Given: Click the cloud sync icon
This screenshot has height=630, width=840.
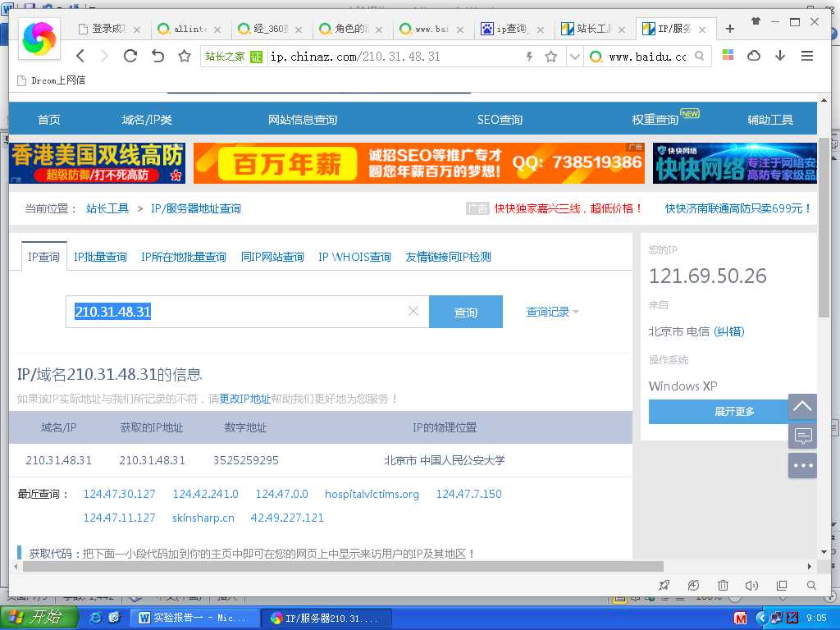Looking at the screenshot, I should (754, 55).
